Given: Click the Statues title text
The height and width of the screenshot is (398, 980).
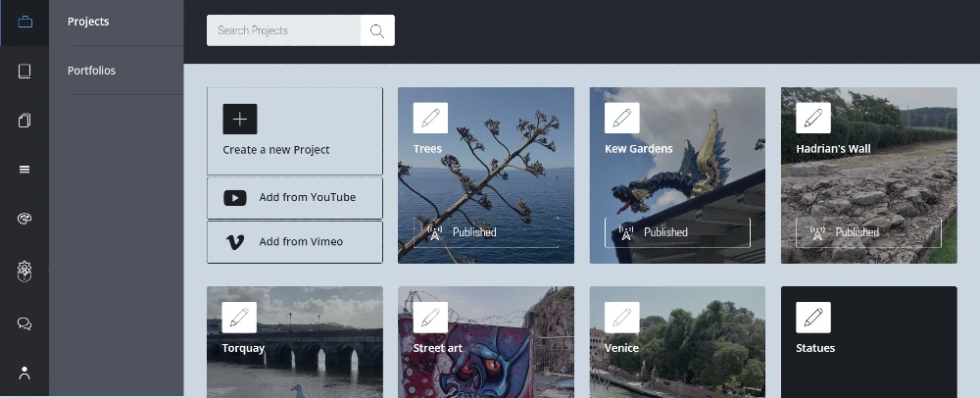Looking at the screenshot, I should 815,348.
